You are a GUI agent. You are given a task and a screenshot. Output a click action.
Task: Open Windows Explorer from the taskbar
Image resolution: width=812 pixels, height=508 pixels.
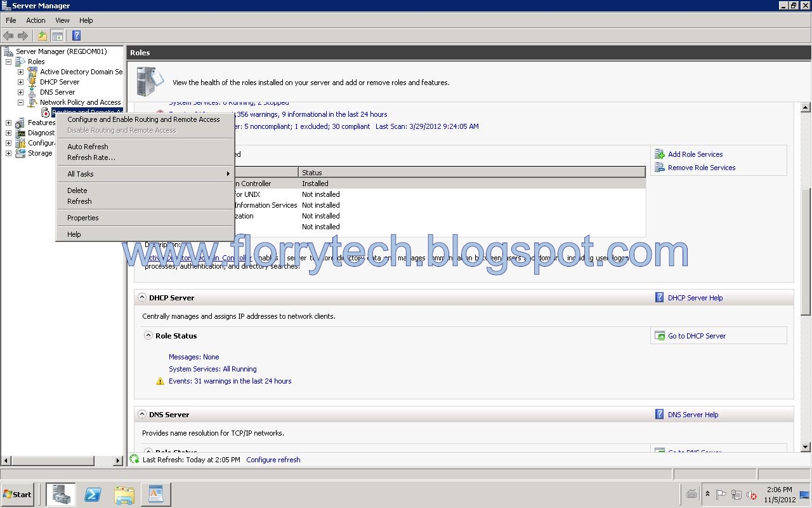[124, 495]
